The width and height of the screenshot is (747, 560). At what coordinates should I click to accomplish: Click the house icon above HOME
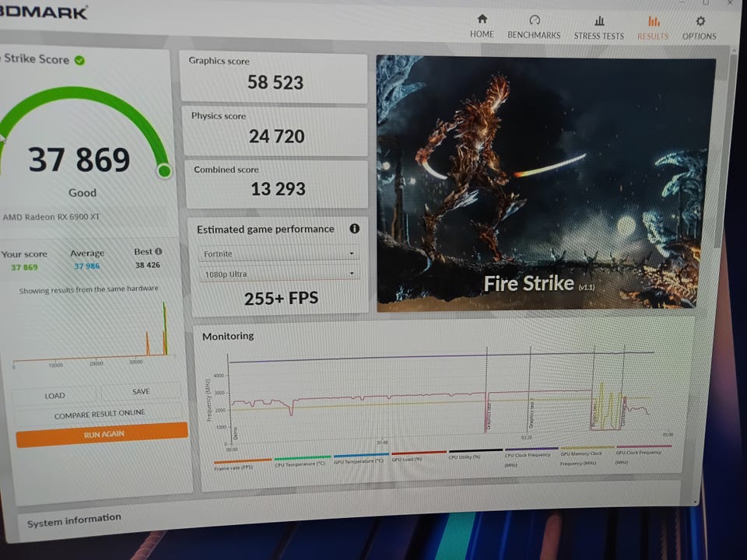coord(482,19)
